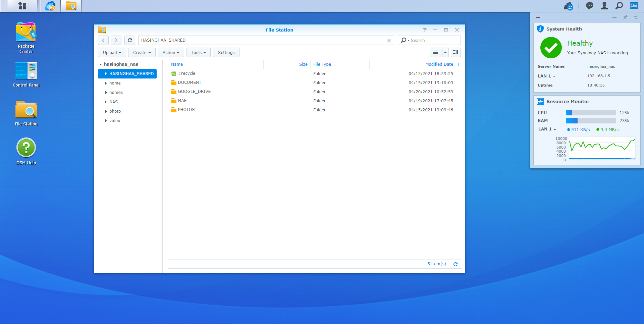644x324 pixels.
Task: Click the network traffic graph
Action: tap(602, 149)
